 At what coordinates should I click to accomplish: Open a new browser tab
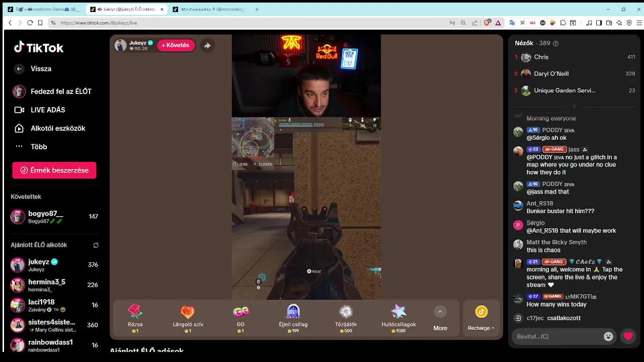pos(257,9)
